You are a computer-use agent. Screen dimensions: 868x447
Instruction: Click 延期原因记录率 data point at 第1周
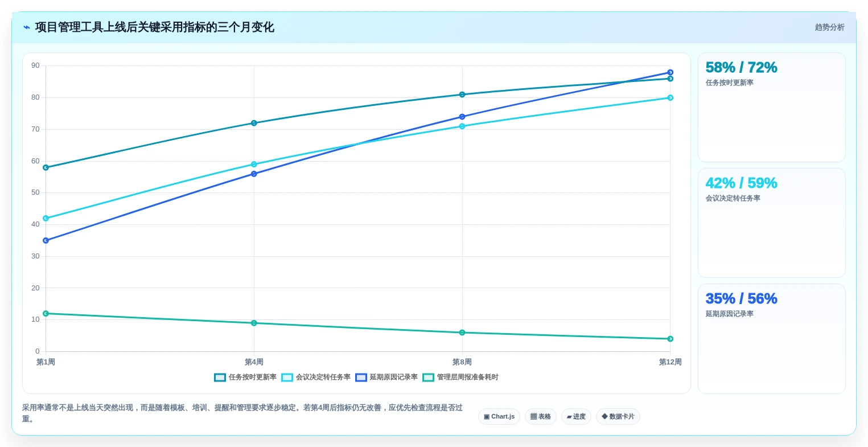tap(46, 240)
